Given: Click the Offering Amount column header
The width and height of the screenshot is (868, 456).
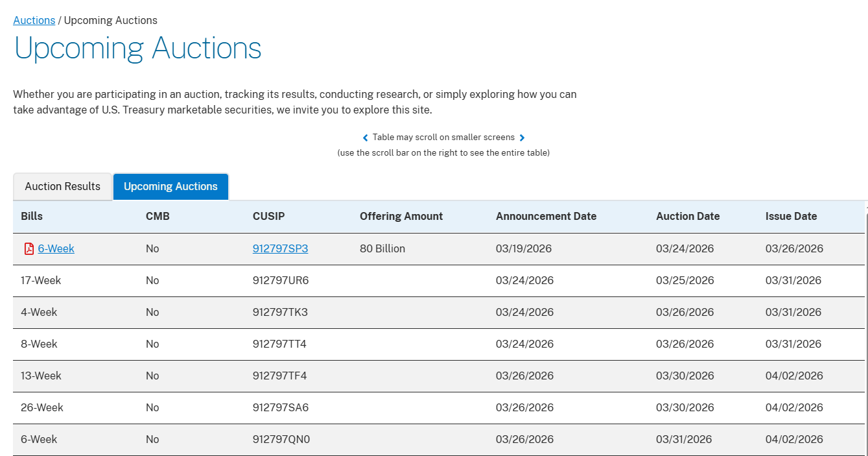Looking at the screenshot, I should 401,217.
